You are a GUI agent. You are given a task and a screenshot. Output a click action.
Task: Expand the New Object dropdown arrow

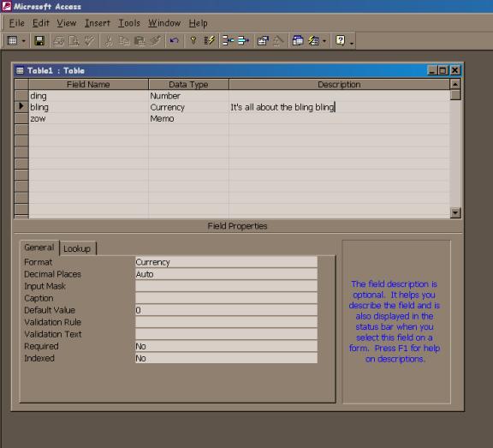click(x=324, y=41)
